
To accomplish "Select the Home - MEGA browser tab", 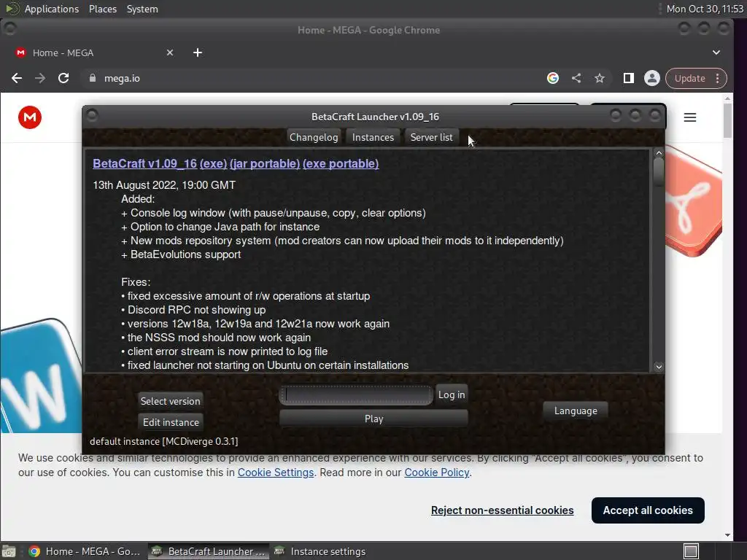I will click(94, 52).
